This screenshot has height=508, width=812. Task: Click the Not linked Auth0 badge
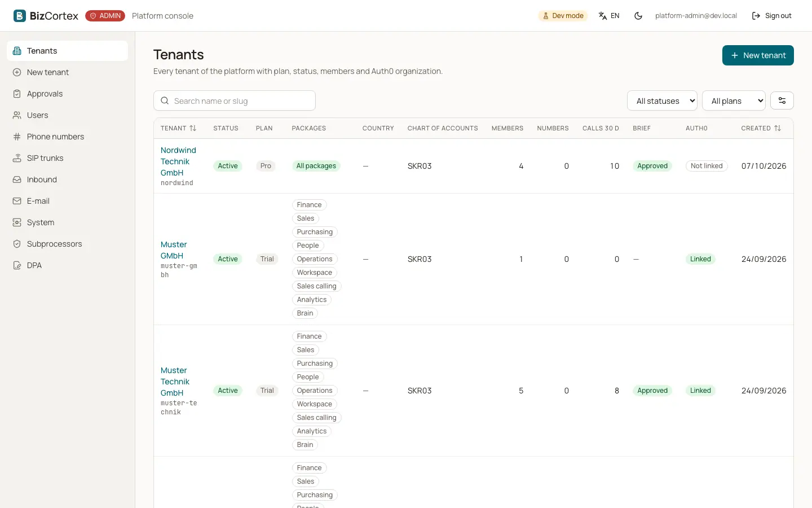(x=707, y=166)
